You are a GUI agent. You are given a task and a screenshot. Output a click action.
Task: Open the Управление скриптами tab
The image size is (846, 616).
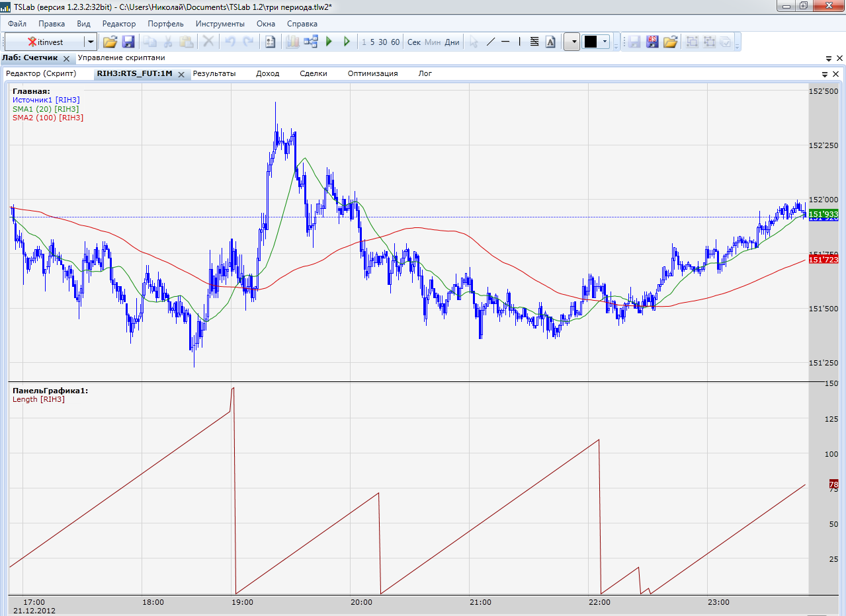pos(126,58)
